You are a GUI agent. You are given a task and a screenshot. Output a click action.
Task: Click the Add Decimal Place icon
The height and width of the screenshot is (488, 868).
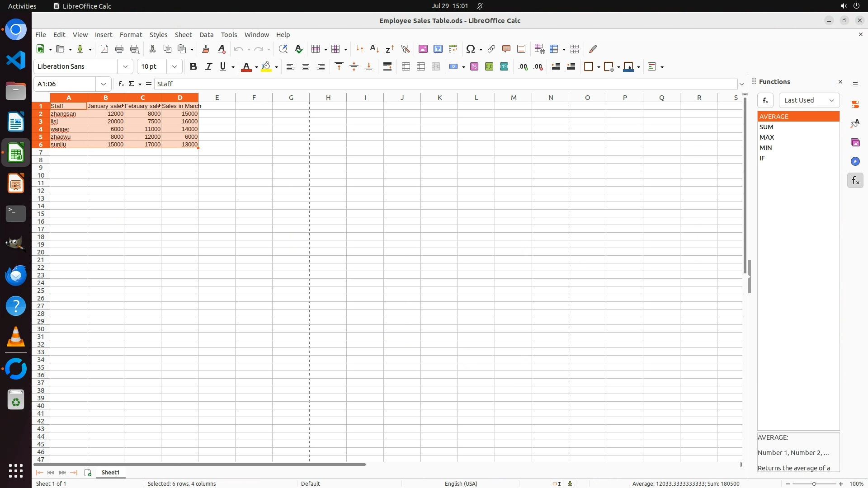(x=523, y=67)
